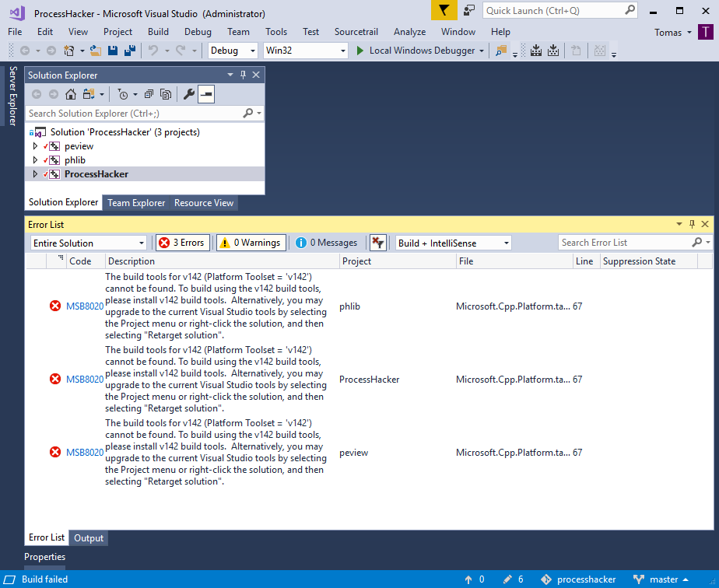Image resolution: width=719 pixels, height=588 pixels.
Task: Open the Analyze menu
Action: point(409,32)
